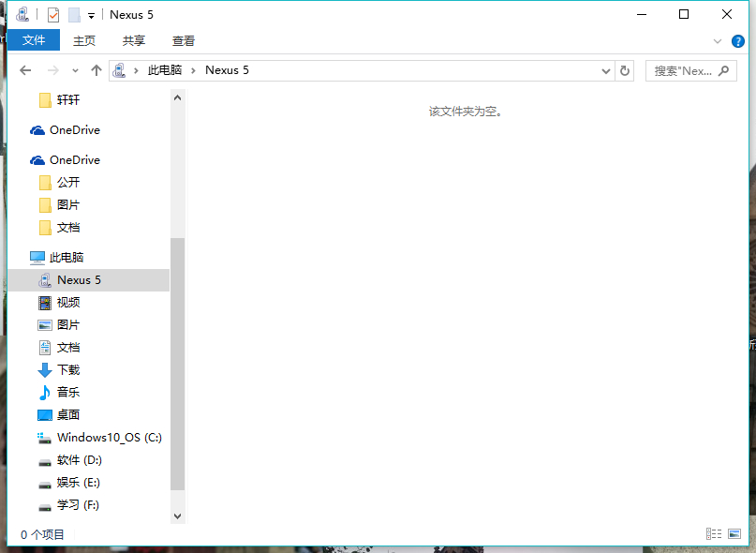The image size is (756, 553).
Task: Click the properties quick access icon
Action: (53, 15)
